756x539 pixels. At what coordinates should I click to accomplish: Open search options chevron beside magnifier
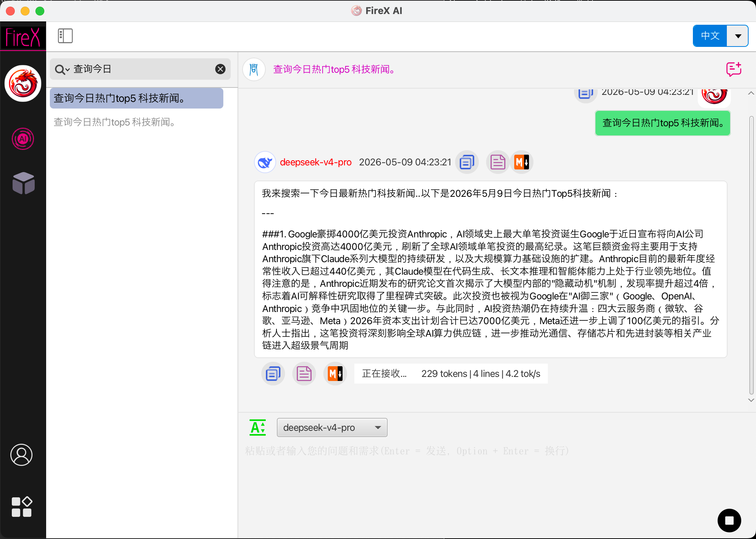click(68, 70)
